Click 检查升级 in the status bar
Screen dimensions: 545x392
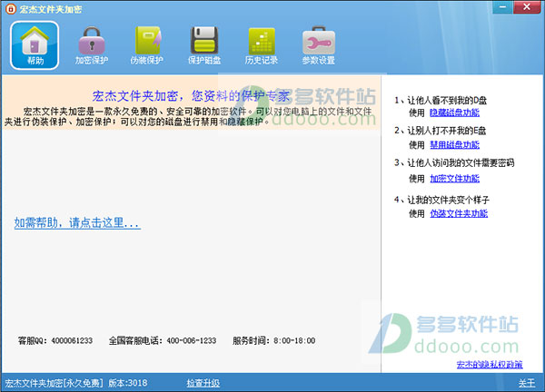203,383
